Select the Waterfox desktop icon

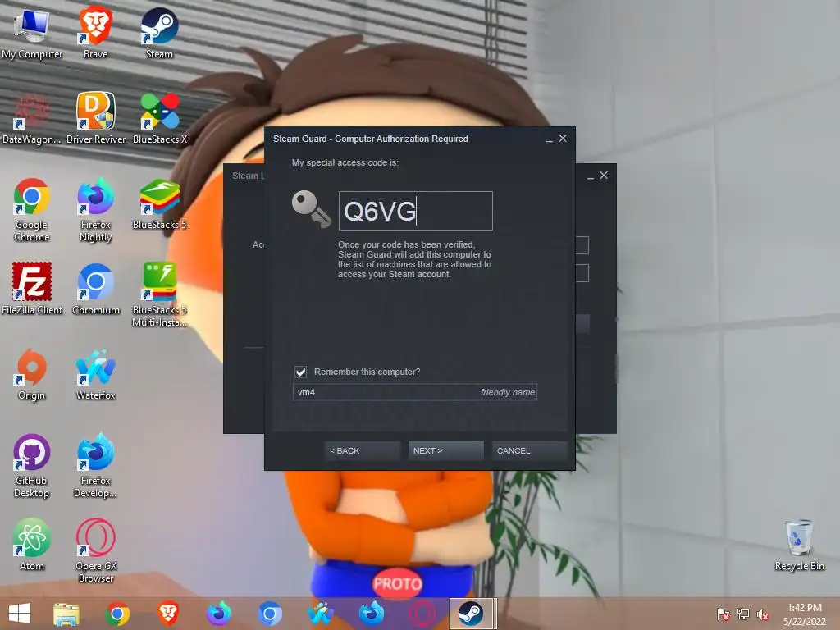(96, 374)
